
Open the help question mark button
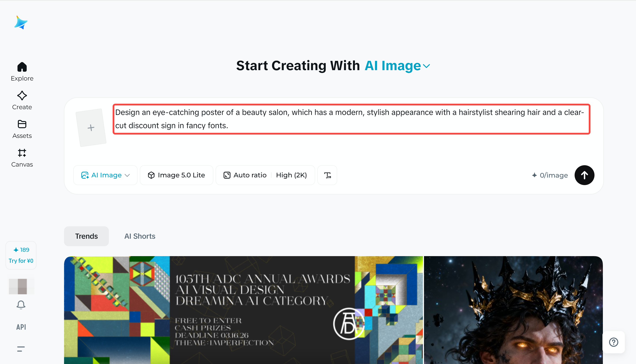tap(613, 342)
